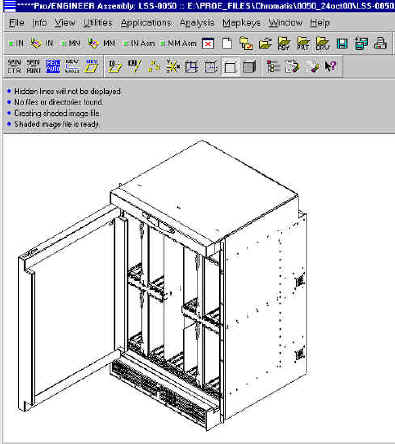Click the close window icon with red X
Viewport: 395px width, 444px height.
click(x=208, y=44)
